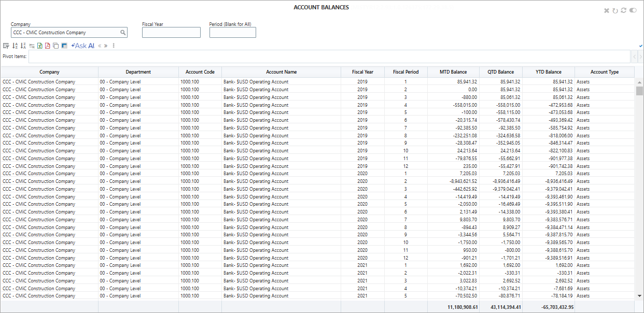Click the right arrow beside Pivot Items

click(x=640, y=56)
